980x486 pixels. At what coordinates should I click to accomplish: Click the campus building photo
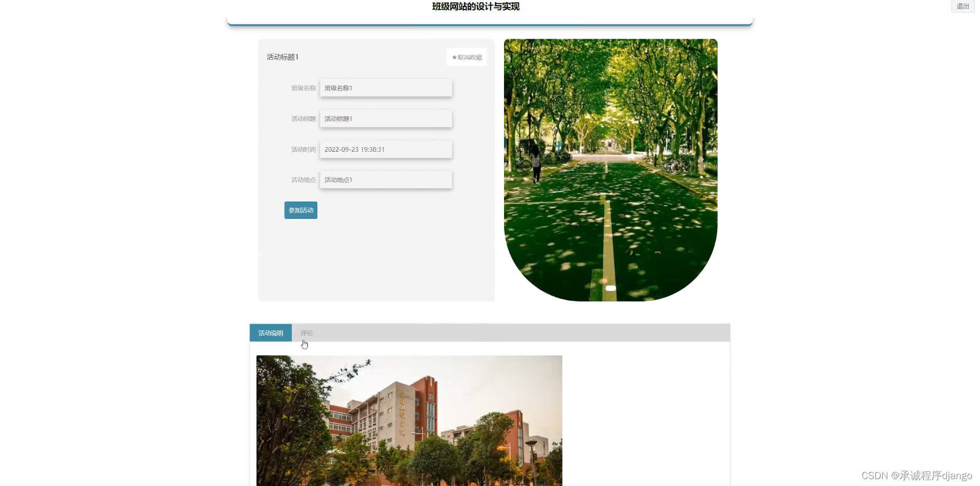coord(409,420)
